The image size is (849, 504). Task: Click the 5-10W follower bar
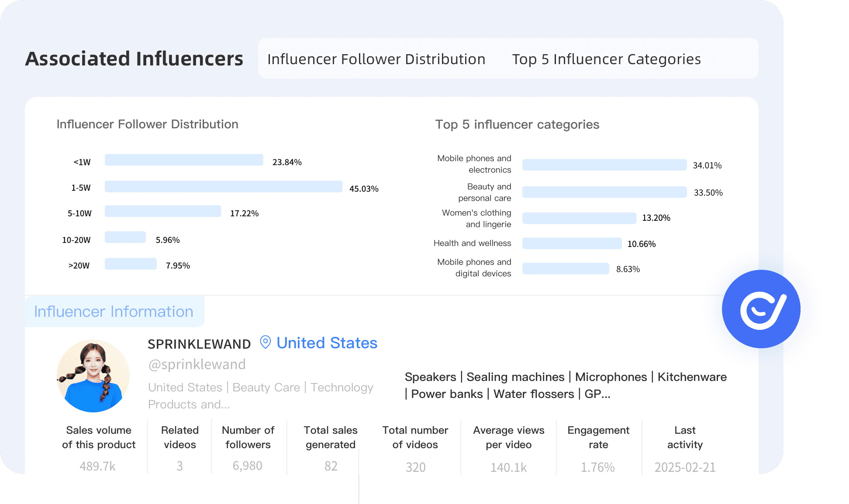163,212
